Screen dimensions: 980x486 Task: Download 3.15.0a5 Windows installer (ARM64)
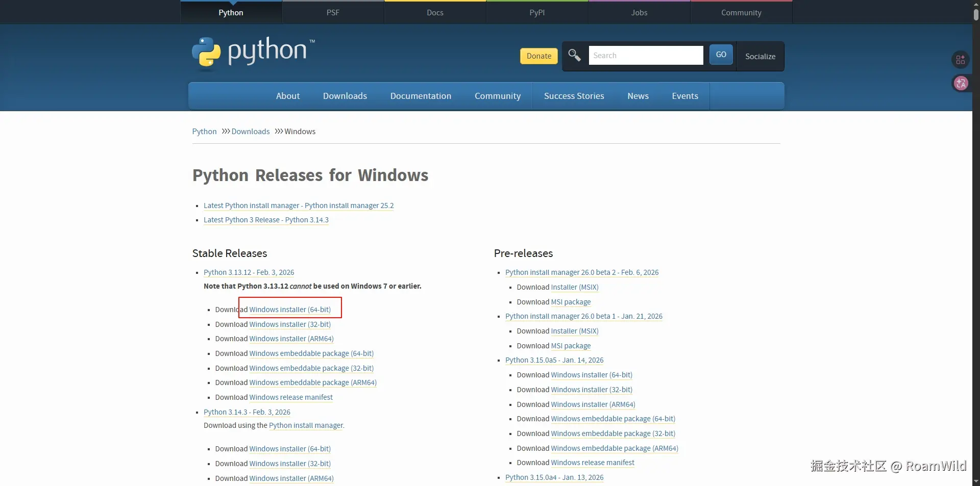[x=593, y=404]
